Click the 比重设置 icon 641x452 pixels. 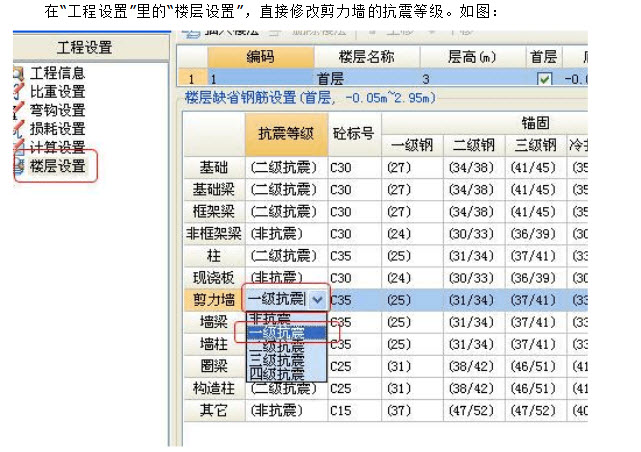tap(18, 92)
